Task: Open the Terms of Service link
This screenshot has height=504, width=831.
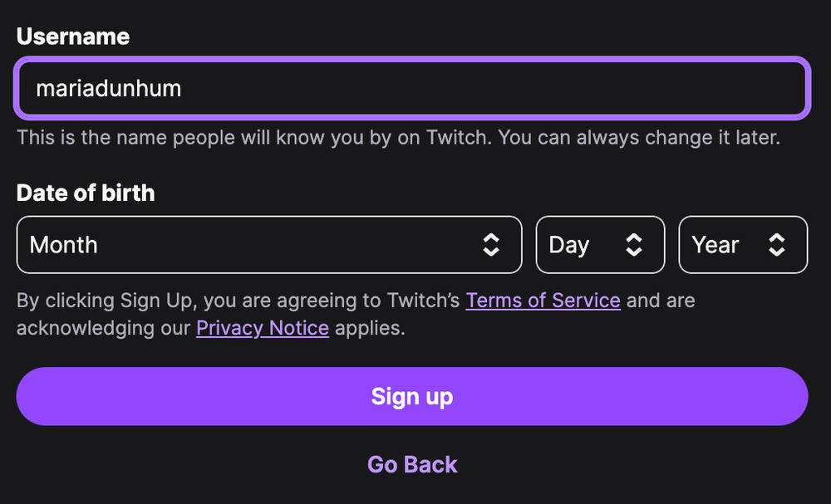Action: (x=543, y=301)
